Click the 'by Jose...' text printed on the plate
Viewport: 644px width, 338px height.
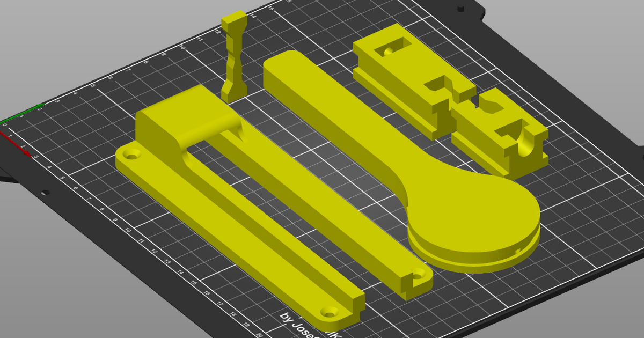(295, 322)
